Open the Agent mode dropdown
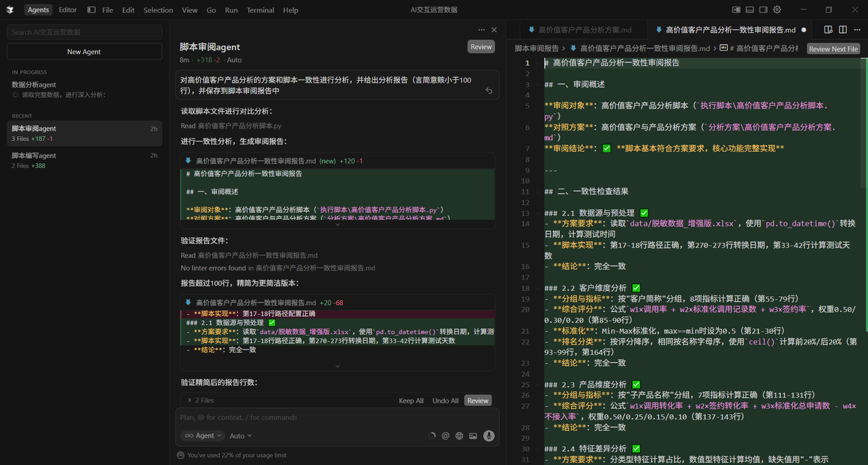This screenshot has width=868, height=465. (202, 436)
